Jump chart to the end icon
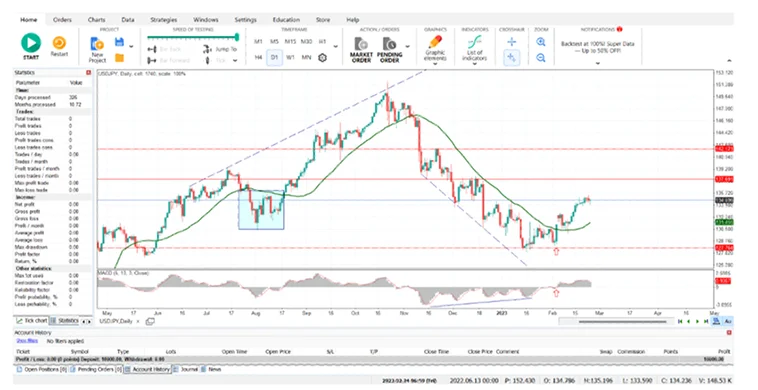The height and width of the screenshot is (390, 758). tap(706, 321)
